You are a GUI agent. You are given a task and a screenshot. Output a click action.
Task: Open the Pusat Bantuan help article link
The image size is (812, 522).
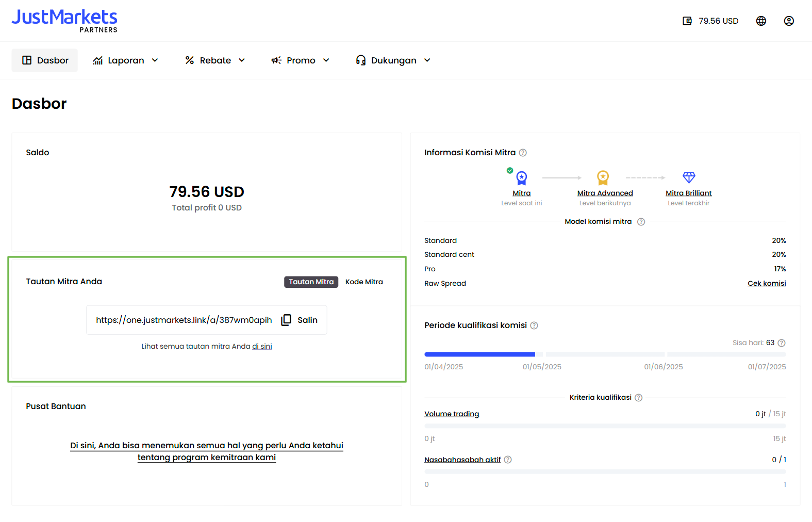207,451
